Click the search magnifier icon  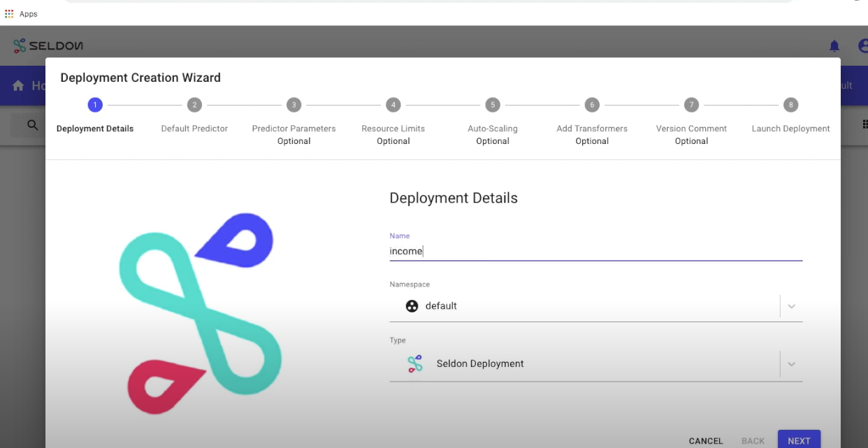(x=32, y=124)
